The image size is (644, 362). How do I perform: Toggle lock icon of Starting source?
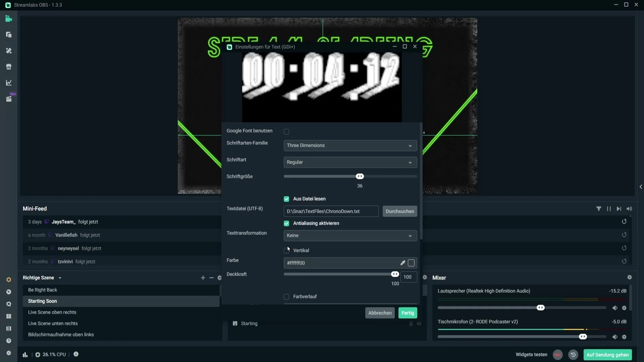coord(411,324)
